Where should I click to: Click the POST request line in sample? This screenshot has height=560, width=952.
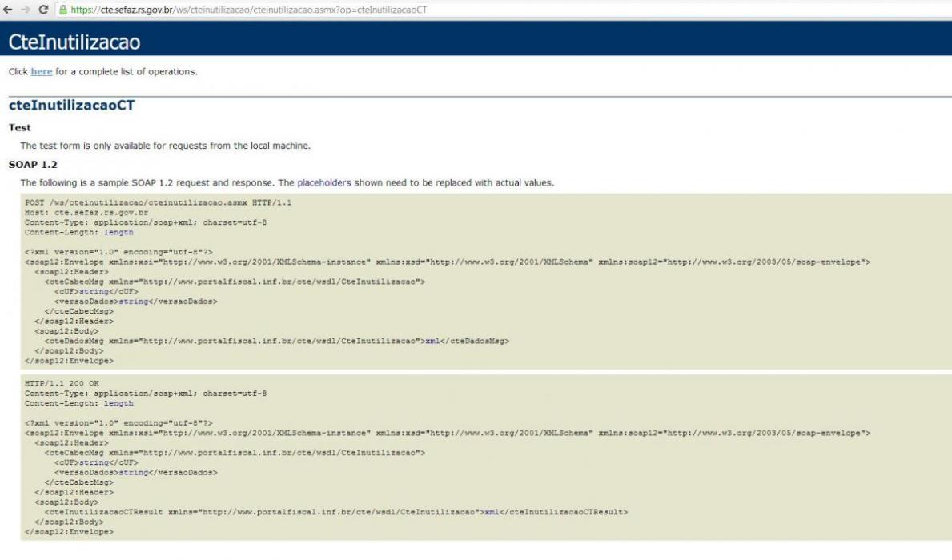(x=158, y=202)
